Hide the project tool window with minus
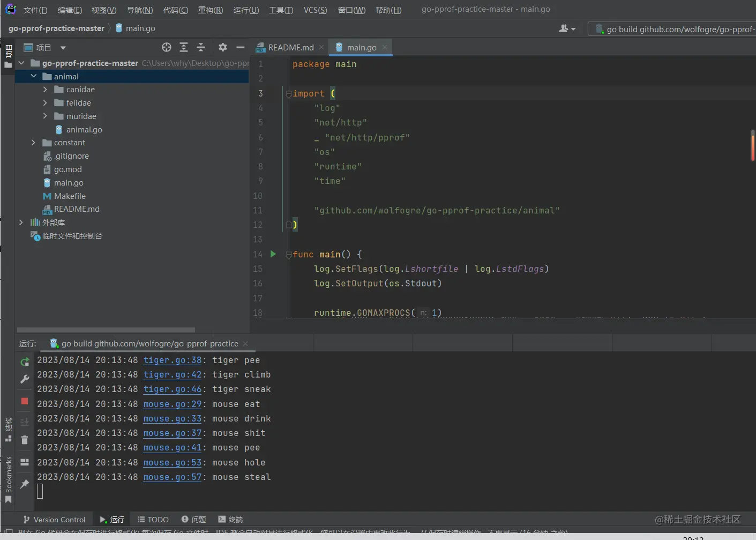Viewport: 756px width, 540px height. 241,47
